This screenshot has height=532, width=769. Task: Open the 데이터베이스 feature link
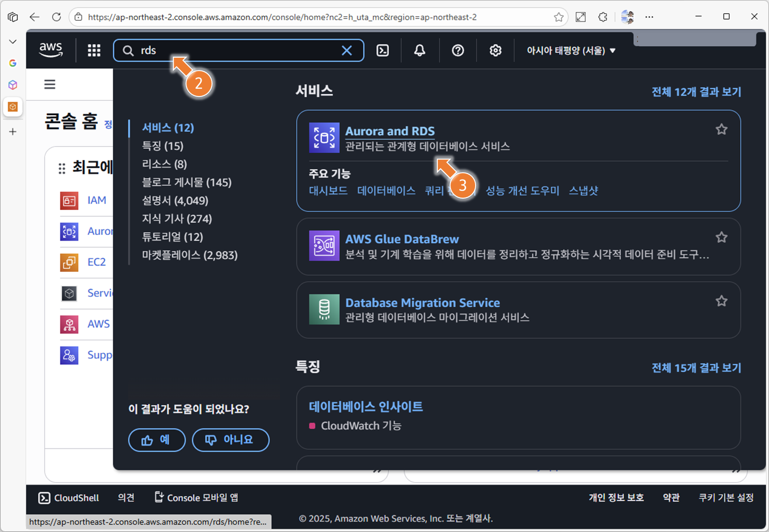coord(386,191)
